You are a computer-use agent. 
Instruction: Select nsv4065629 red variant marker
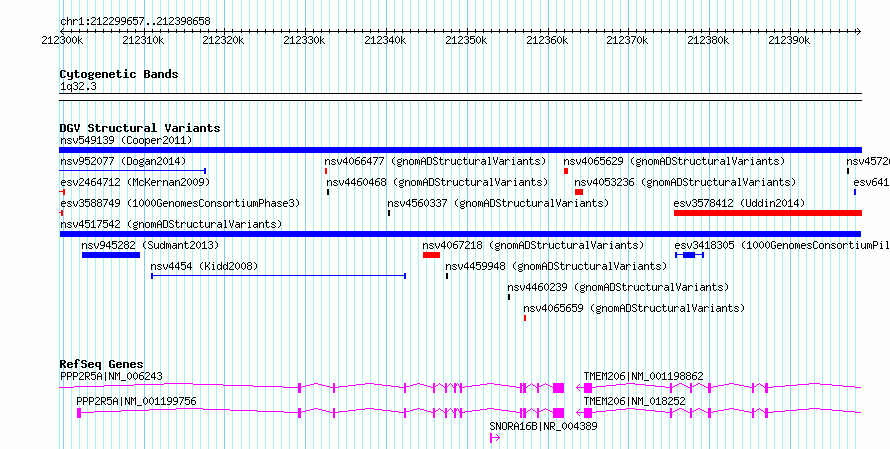pyautogui.click(x=566, y=171)
